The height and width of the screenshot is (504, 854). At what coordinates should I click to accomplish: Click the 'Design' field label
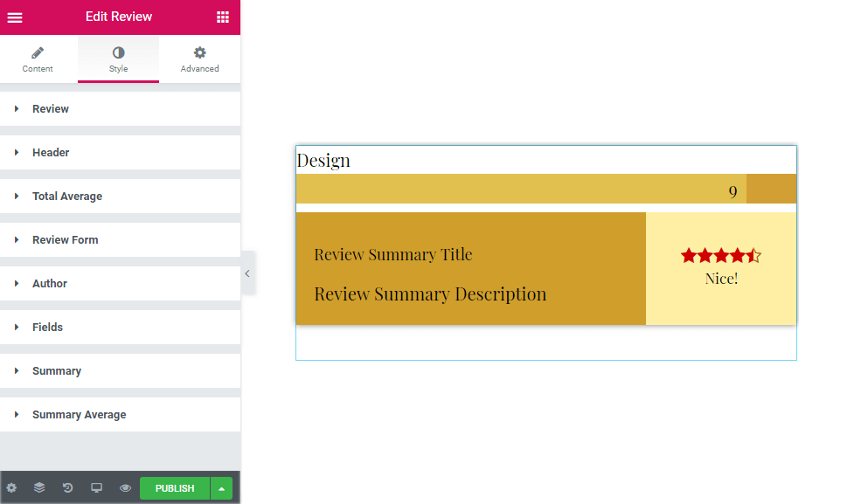(323, 161)
